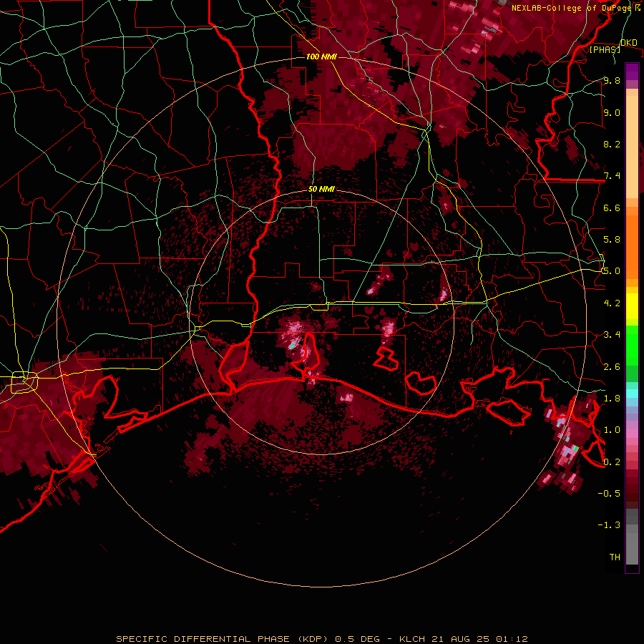The height and width of the screenshot is (644, 644).
Task: Click the 5.8 value on the color scale
Action: point(612,240)
